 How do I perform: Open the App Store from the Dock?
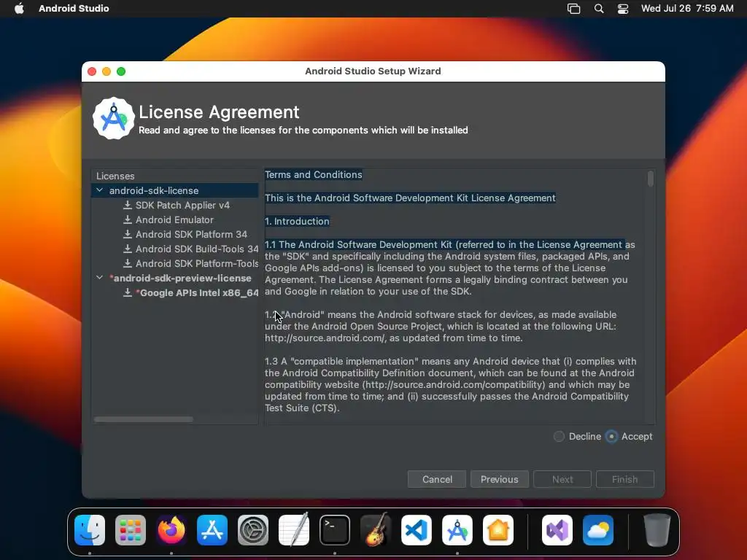pos(212,530)
